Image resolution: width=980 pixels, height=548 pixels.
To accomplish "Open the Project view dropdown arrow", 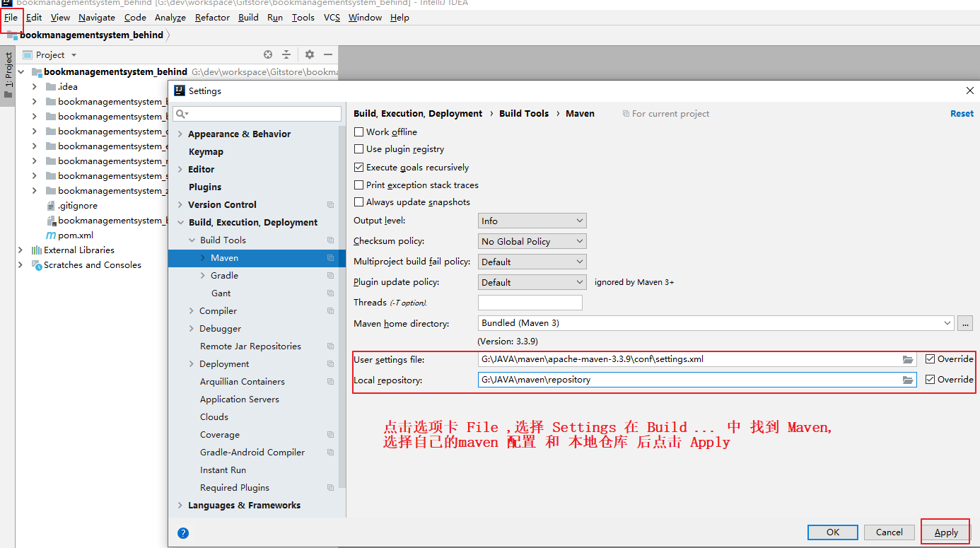I will tap(74, 55).
